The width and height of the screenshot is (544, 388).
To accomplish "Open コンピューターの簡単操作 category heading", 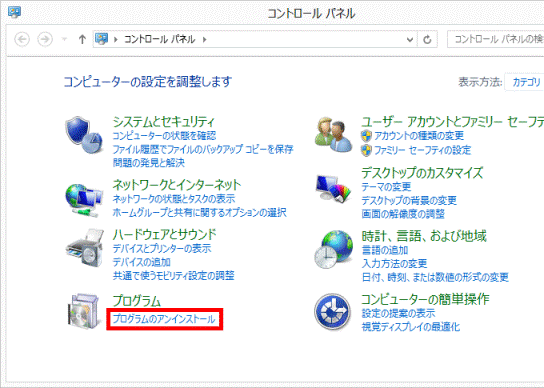I will tap(425, 299).
